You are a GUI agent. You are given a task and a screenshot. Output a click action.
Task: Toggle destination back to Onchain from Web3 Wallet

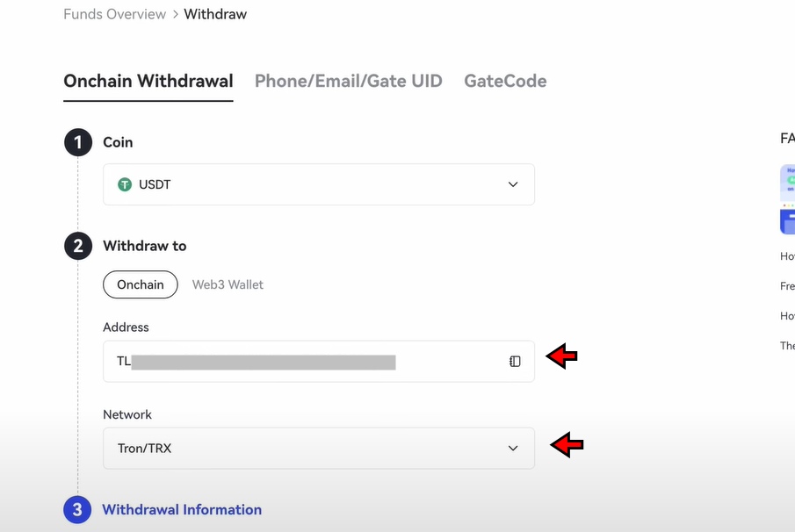[140, 284]
